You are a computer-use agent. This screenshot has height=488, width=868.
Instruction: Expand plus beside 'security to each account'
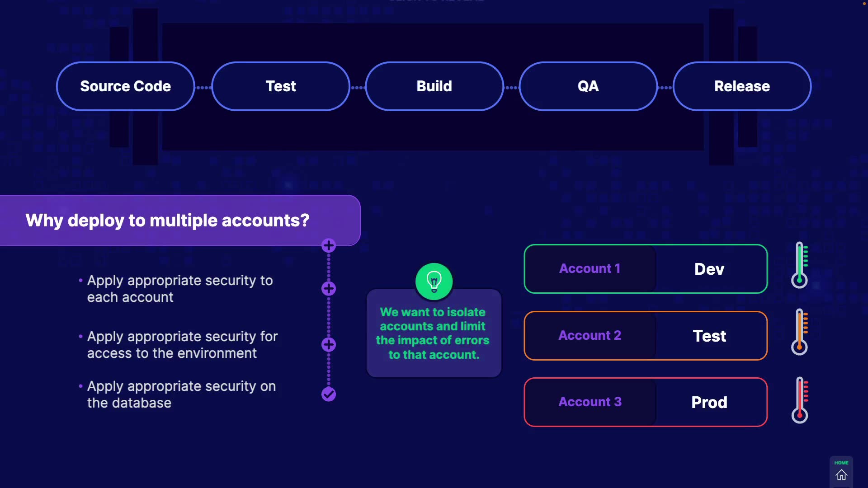tap(329, 289)
